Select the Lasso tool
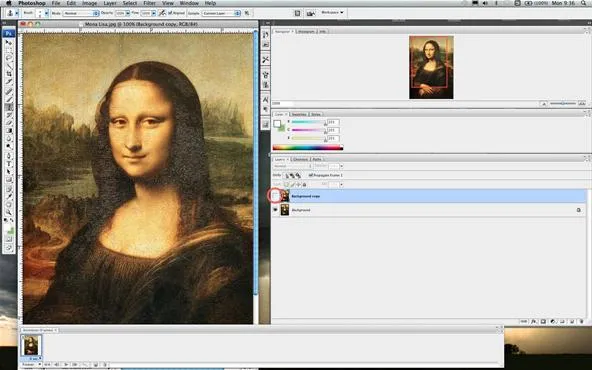This screenshot has width=592, height=370. [9, 58]
